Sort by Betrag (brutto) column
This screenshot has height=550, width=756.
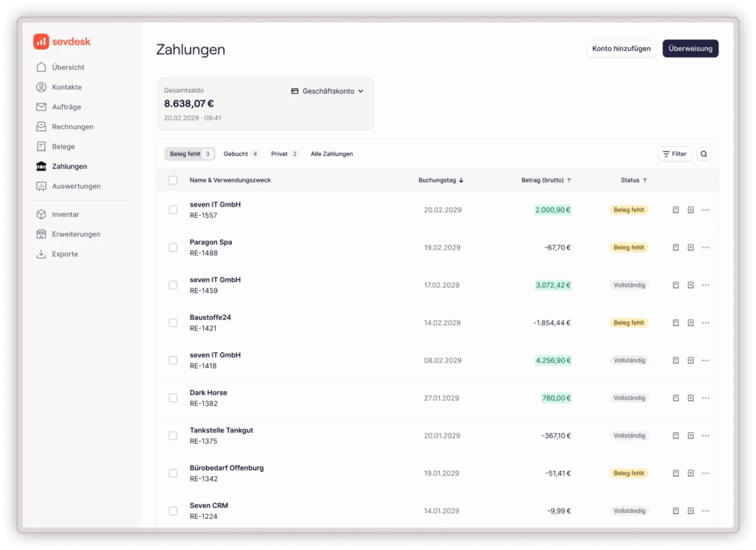[x=546, y=180]
